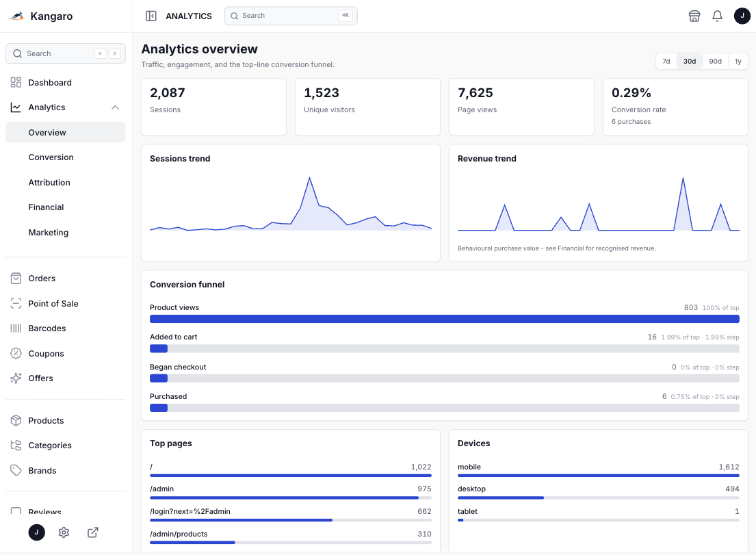The height and width of the screenshot is (555, 756).
Task: Click avatar J at sidebar bottom
Action: tap(37, 532)
